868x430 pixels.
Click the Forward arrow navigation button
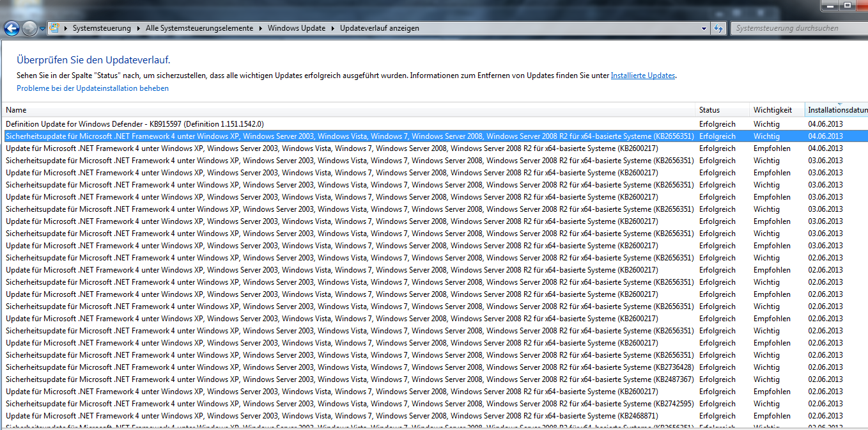[29, 28]
